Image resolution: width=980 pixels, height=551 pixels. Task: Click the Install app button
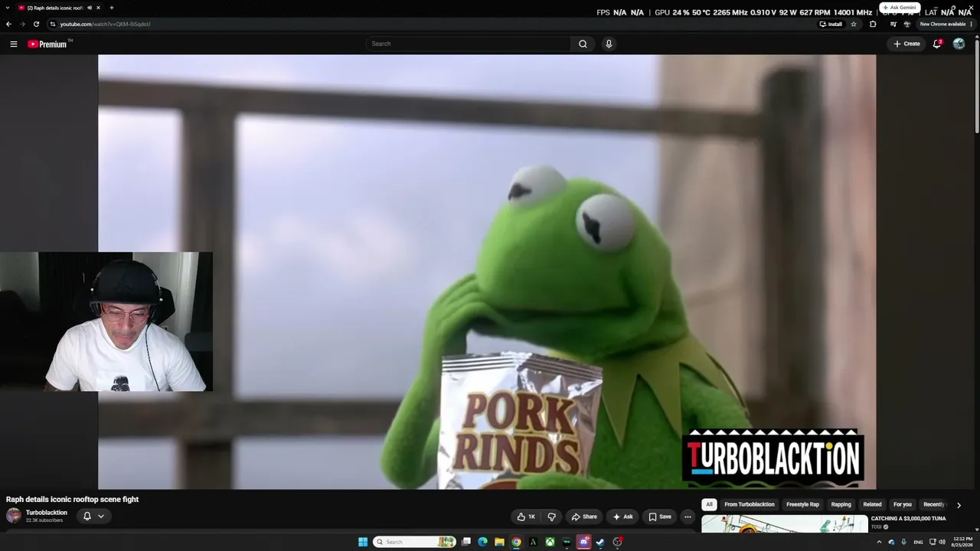pos(831,24)
